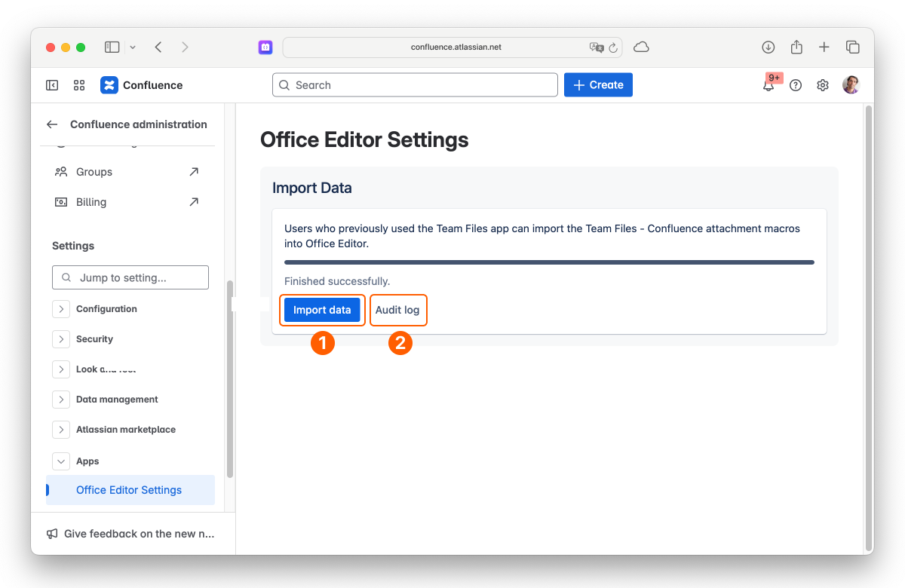The height and width of the screenshot is (588, 905).
Task: Open the settings gear icon
Action: pos(823,85)
